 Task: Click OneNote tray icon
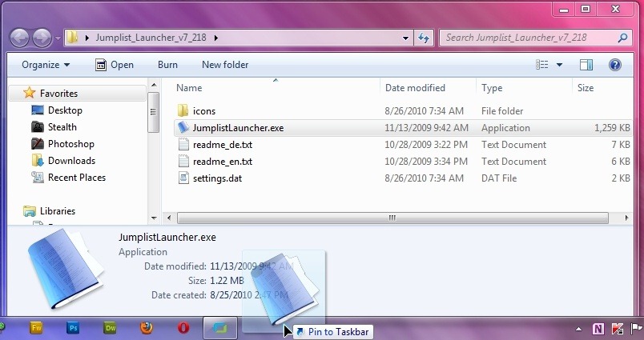click(x=598, y=329)
